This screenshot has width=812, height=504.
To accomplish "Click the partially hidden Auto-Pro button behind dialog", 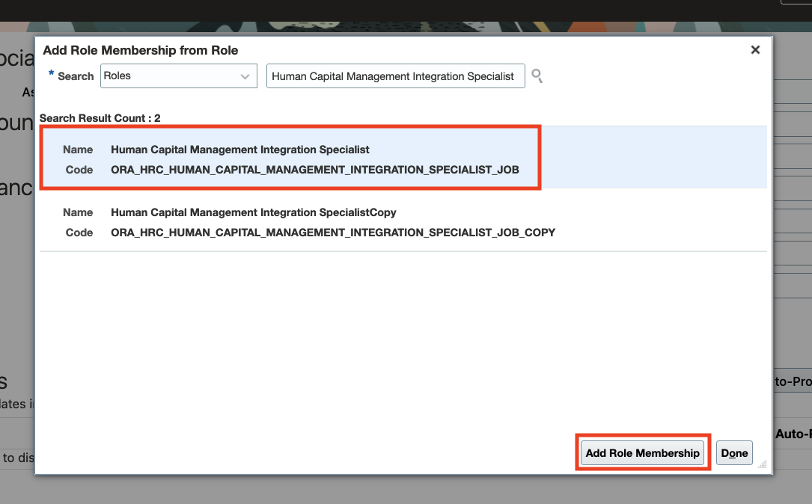I will [x=793, y=382].
